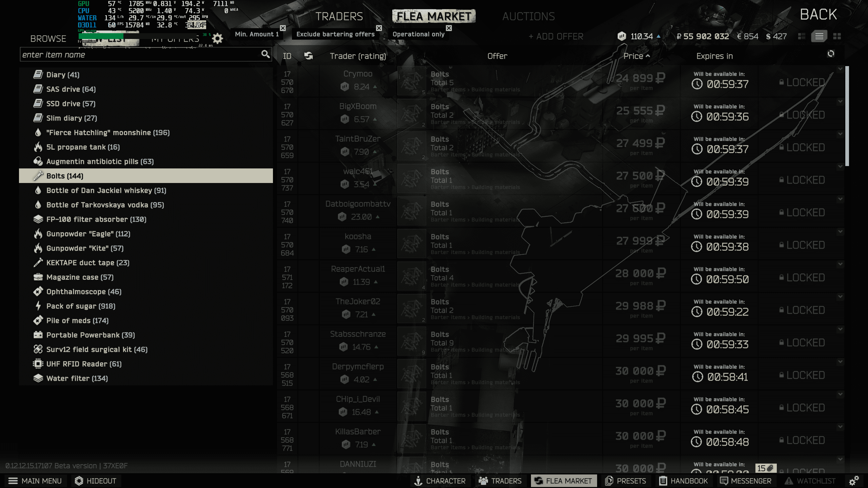Click the offers list vertical scrollbar

tap(847, 116)
